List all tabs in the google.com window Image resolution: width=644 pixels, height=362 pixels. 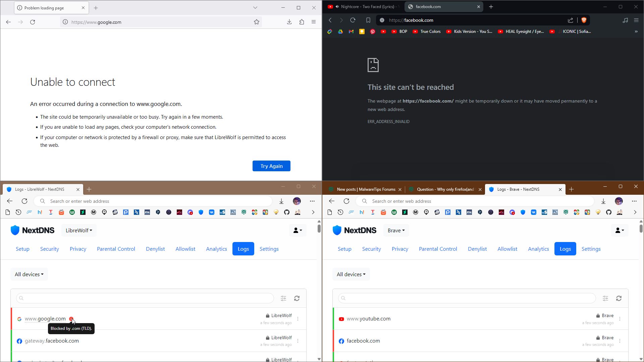(255, 8)
